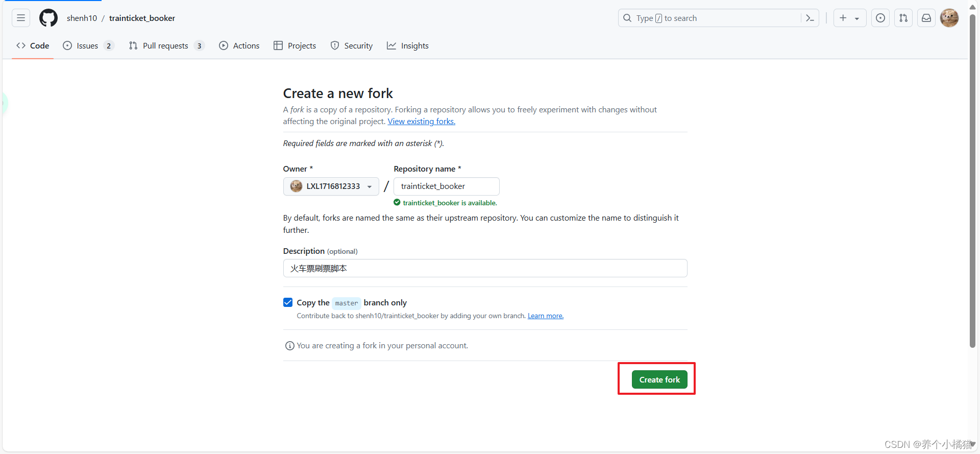Open the hamburger navigation menu
The width and height of the screenshot is (980, 454).
pos(21,18)
